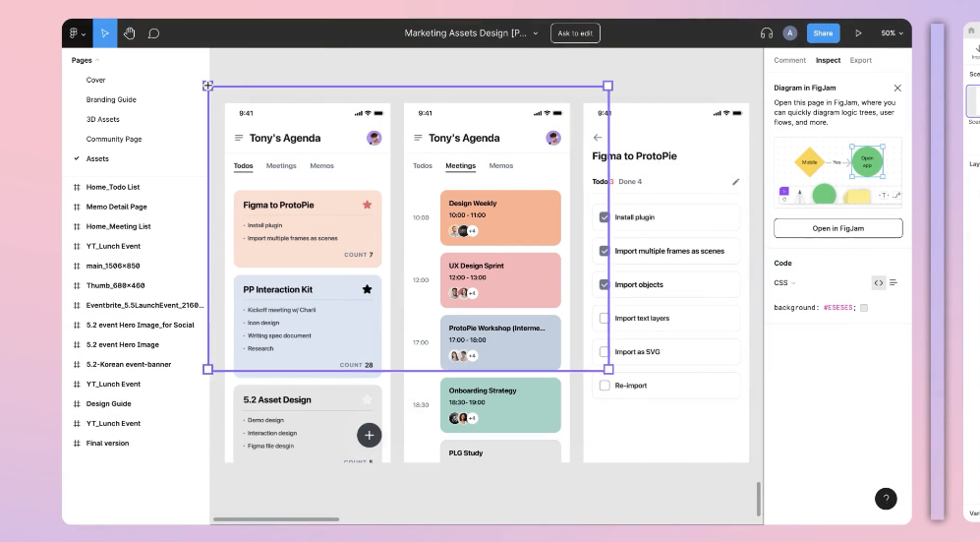Uncheck the Install plugin checkbox
Viewport: 980px width, 542px height.
[x=605, y=217]
